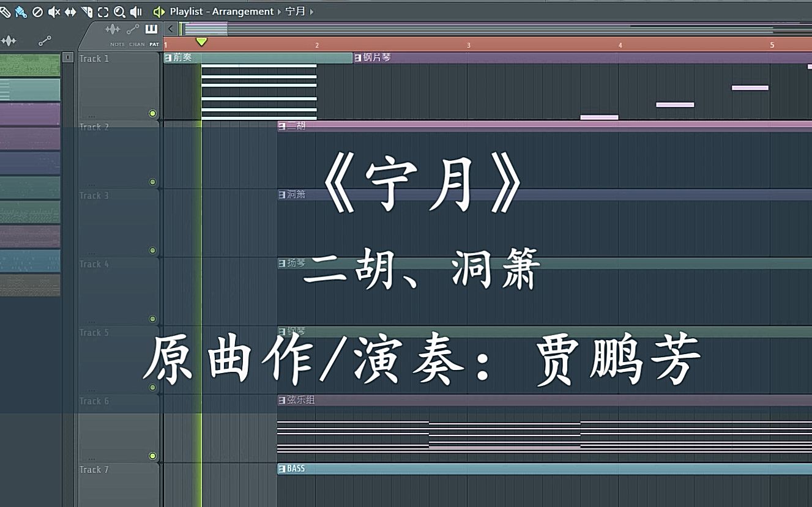Mute Track 1 using its green LED
This screenshot has width=812, height=507.
[152, 114]
